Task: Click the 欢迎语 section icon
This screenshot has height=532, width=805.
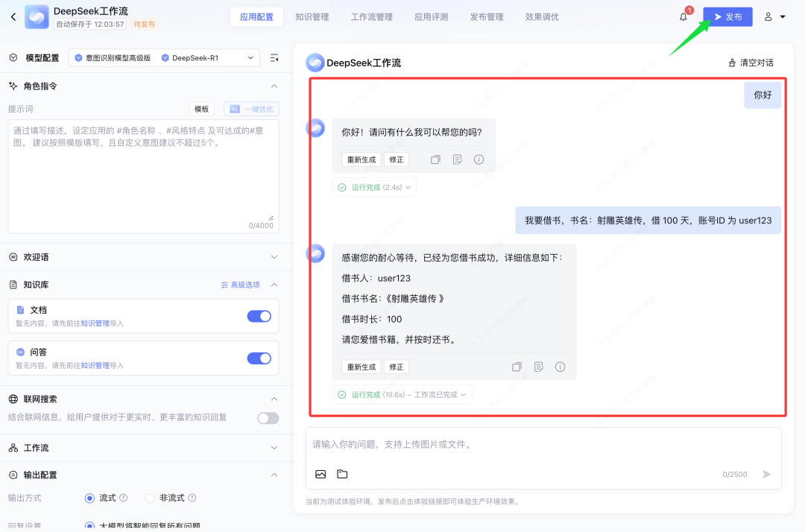Action: click(13, 257)
